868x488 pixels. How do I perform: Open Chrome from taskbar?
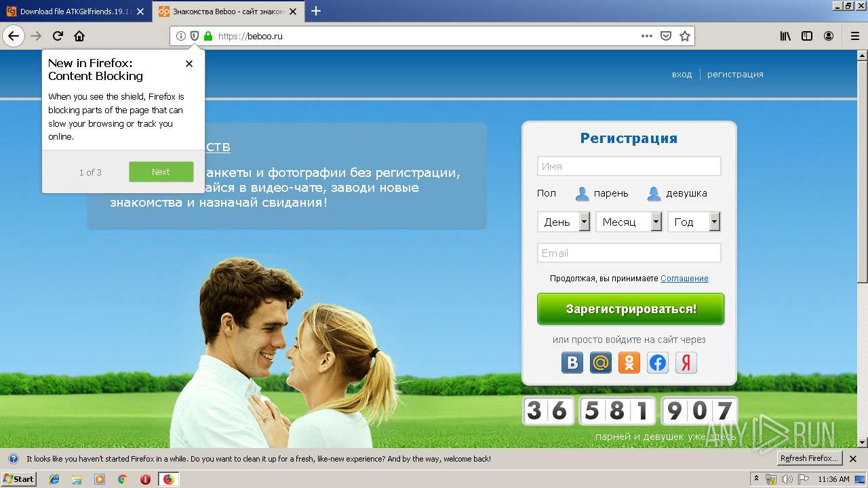click(x=122, y=479)
